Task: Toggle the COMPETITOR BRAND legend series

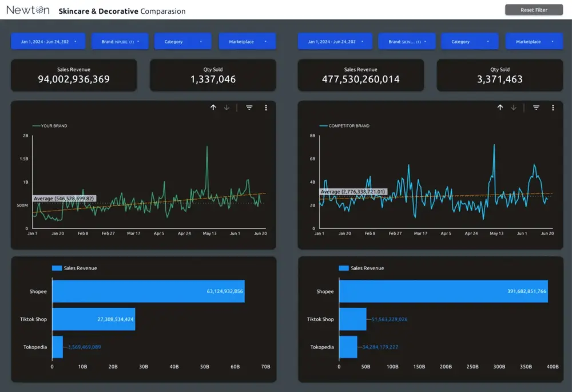Action: (348, 126)
